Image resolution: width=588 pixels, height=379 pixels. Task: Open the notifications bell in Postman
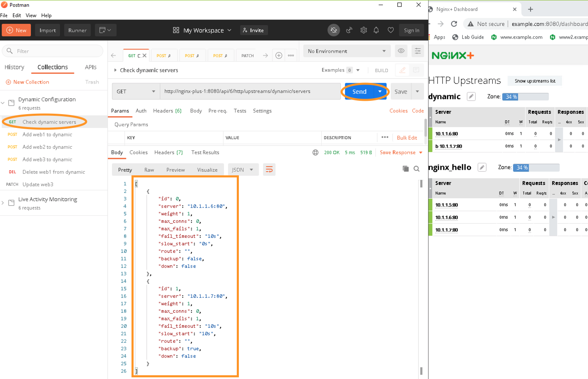coord(376,30)
